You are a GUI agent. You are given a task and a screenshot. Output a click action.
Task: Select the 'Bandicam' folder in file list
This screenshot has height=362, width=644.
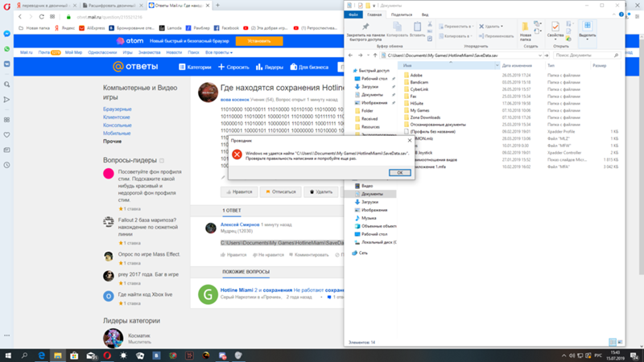pyautogui.click(x=419, y=82)
